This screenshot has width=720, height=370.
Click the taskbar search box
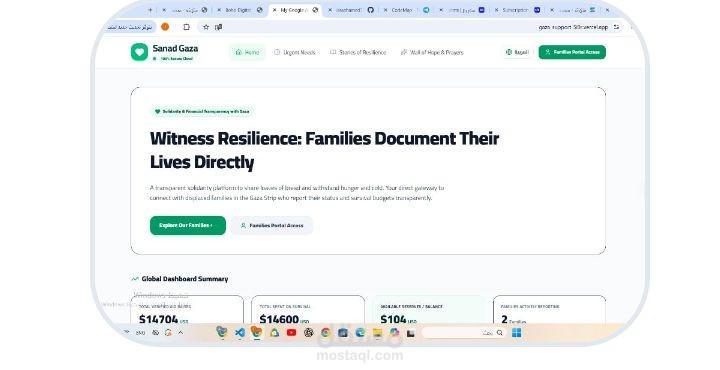coord(463,333)
